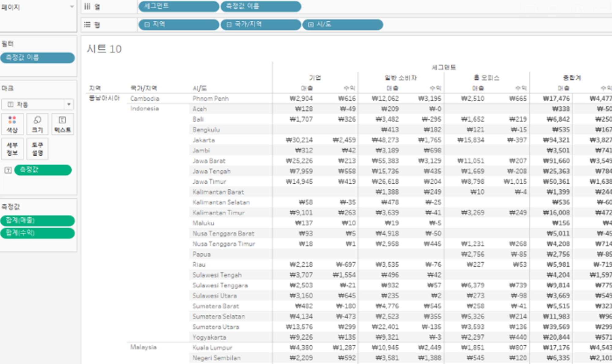
Task: Expand the 지역 pill on rows shelf
Action: [147, 24]
